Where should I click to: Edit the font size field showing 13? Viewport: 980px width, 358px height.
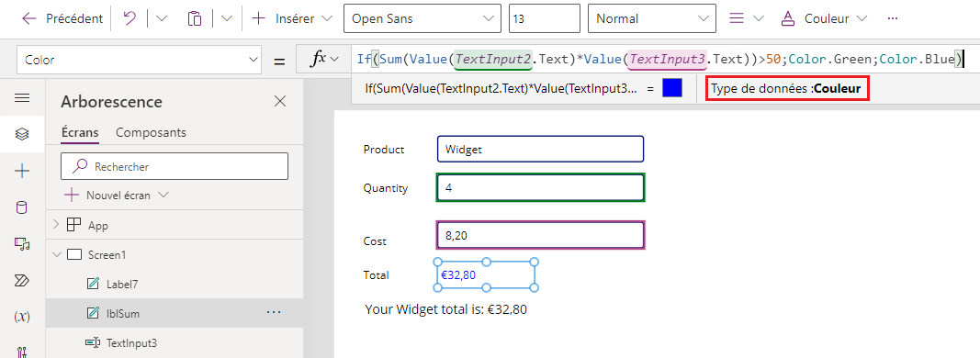tap(545, 18)
